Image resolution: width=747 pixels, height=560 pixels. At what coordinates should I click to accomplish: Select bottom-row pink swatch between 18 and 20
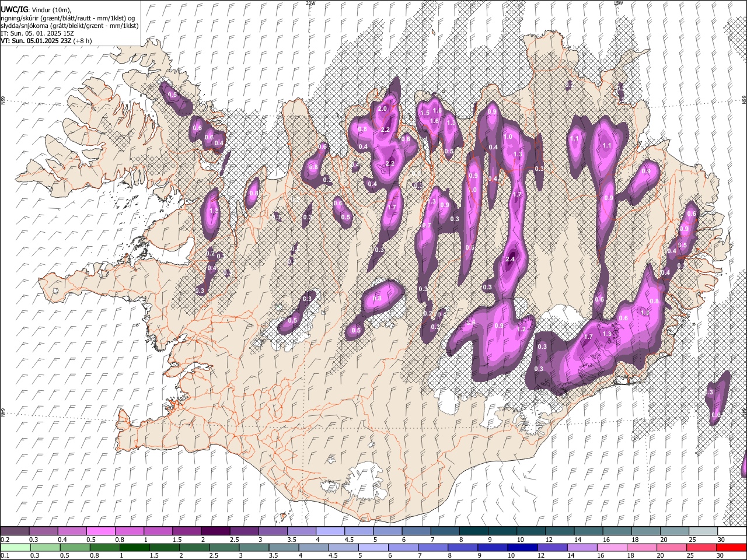641,547
